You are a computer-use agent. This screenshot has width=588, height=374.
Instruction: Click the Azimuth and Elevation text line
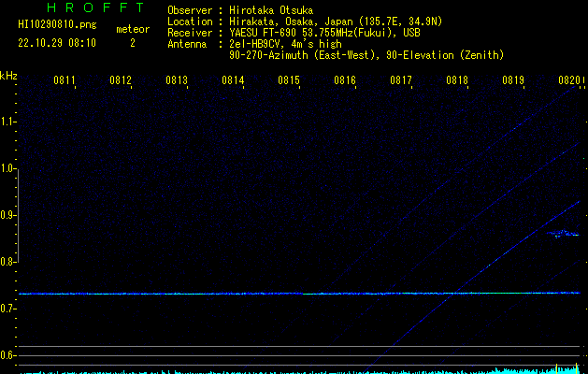[x=366, y=55]
